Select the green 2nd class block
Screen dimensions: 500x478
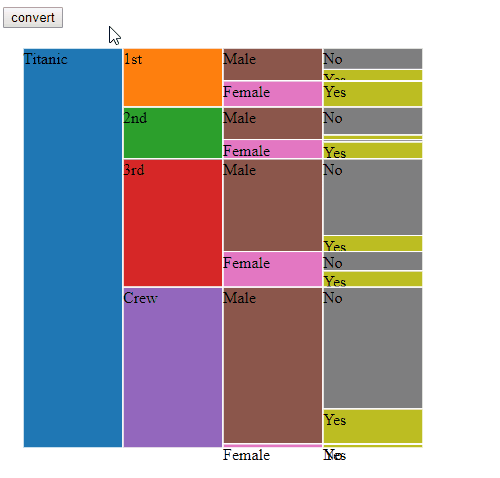[x=173, y=133]
